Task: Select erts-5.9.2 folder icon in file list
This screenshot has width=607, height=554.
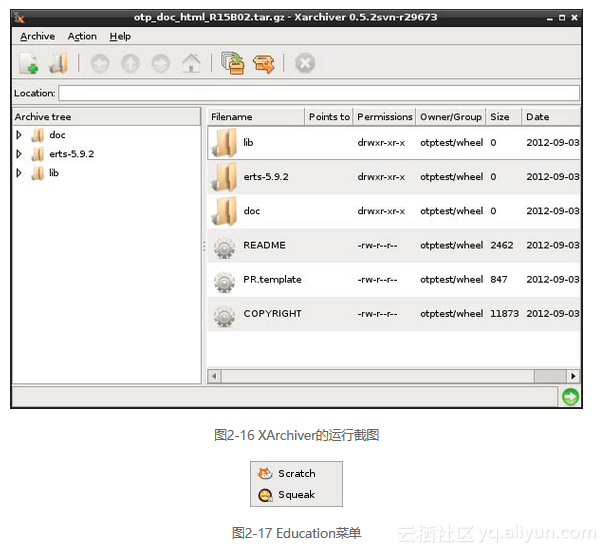Action: [225, 177]
